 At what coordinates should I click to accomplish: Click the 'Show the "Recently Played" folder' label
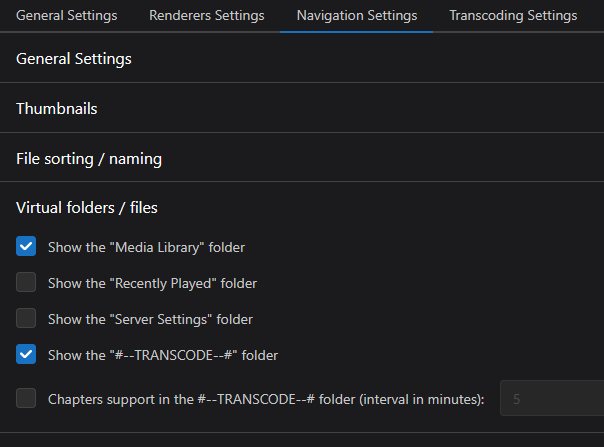[x=152, y=284]
